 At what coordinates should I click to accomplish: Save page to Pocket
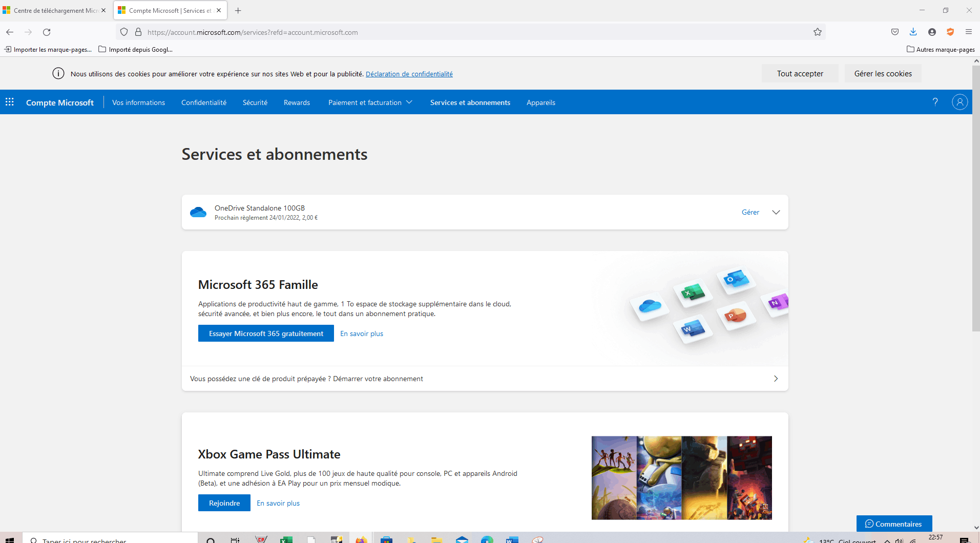tap(895, 32)
